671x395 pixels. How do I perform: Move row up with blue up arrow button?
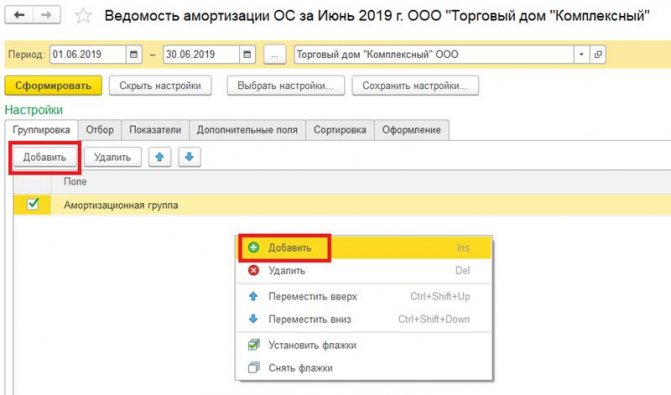click(160, 157)
